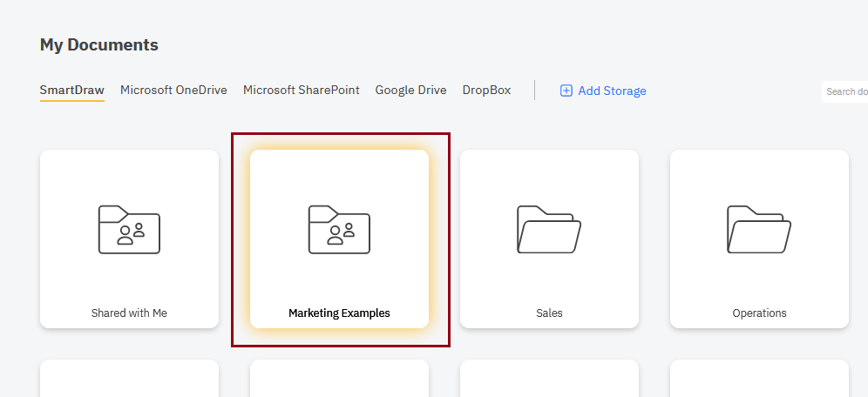
Task: Click the Marketing Examples shared folder icon
Action: pos(339,230)
